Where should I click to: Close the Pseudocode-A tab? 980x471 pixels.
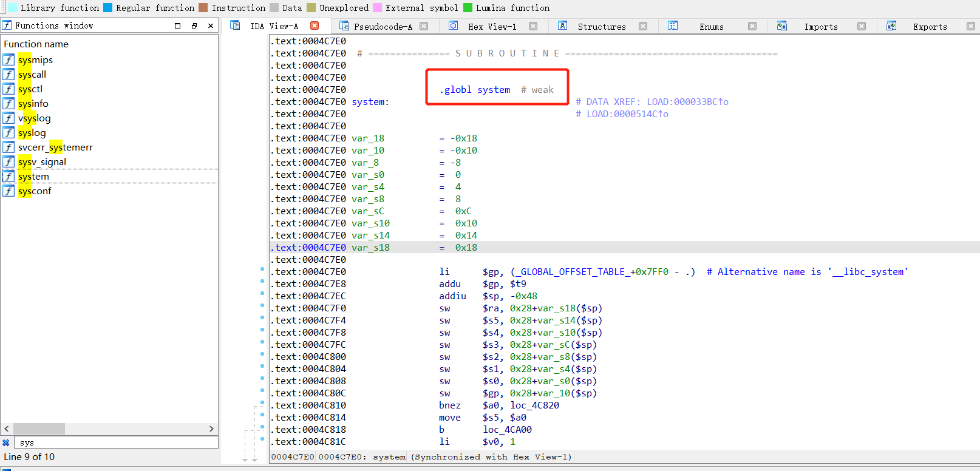(424, 26)
